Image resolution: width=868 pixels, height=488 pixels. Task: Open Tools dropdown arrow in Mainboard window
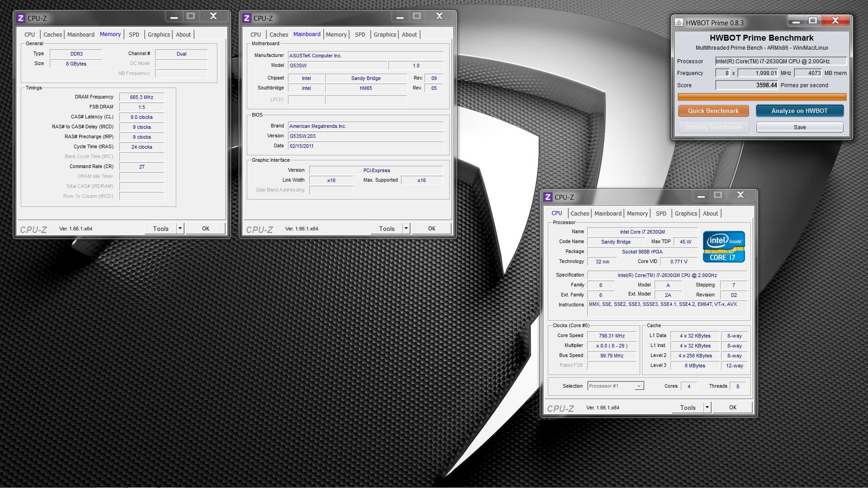click(x=406, y=229)
